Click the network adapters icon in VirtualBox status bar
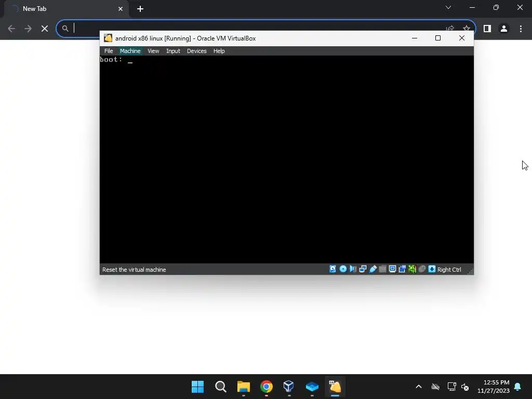Screen dimensions: 532x399 click(363, 269)
